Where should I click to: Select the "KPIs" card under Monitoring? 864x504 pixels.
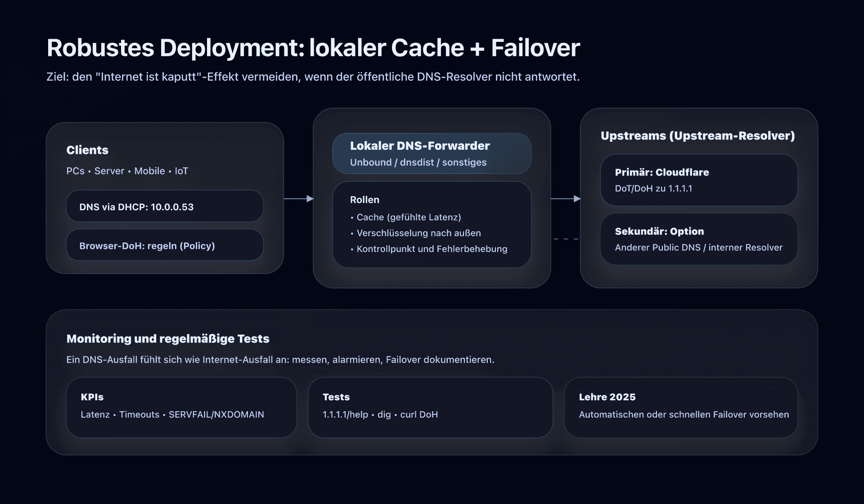(x=181, y=406)
